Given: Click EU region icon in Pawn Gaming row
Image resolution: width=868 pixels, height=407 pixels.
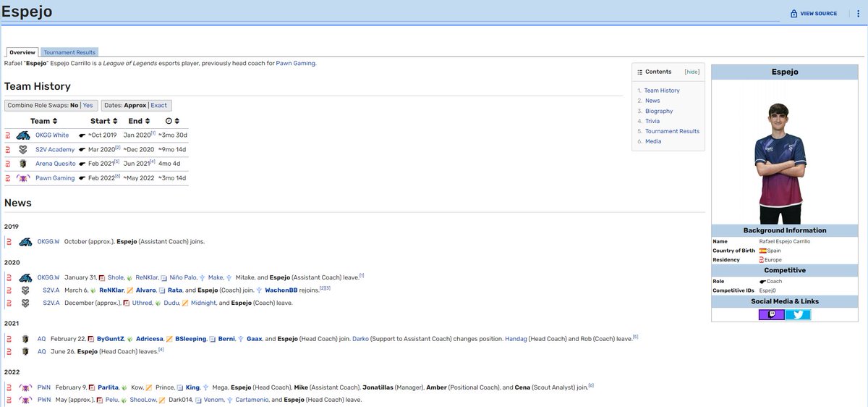Looking at the screenshot, I should [x=8, y=178].
